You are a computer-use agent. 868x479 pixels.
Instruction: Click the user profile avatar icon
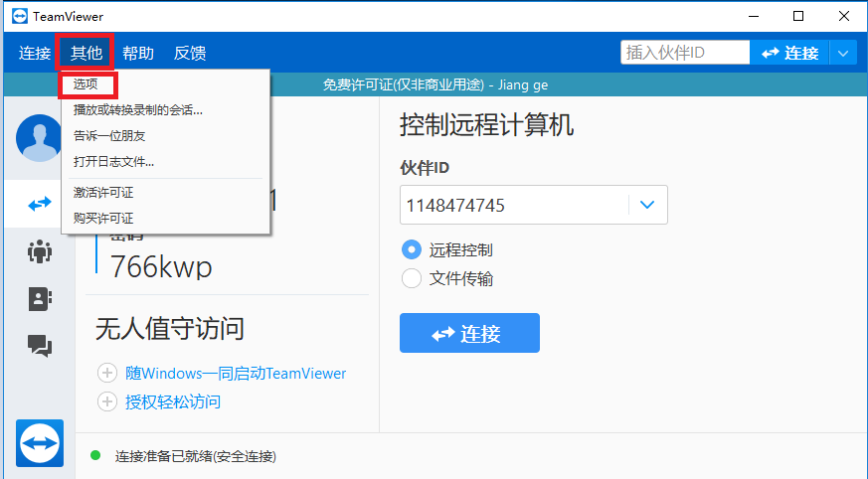tap(39, 138)
